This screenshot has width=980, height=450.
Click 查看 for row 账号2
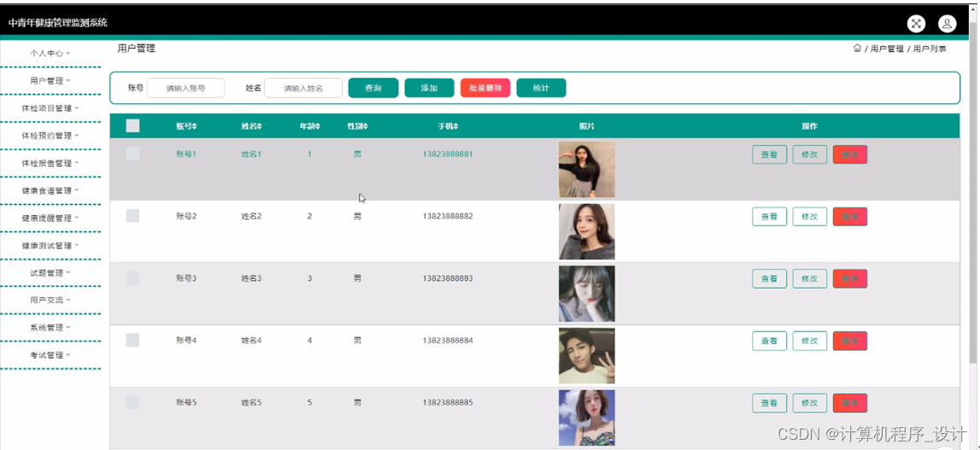769,217
